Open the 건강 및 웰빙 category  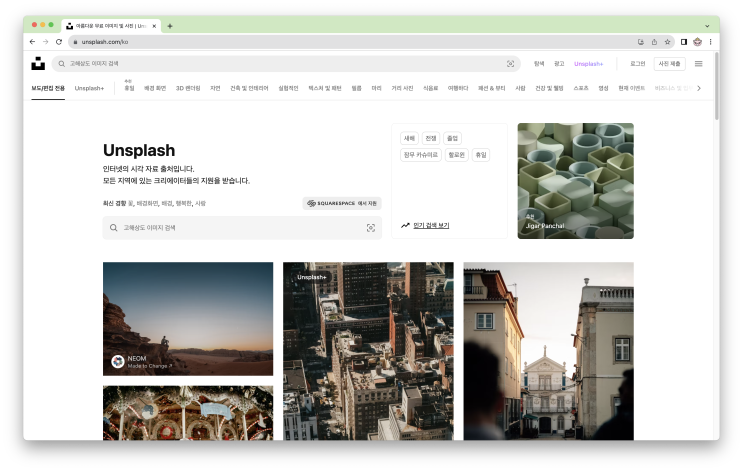(549, 88)
